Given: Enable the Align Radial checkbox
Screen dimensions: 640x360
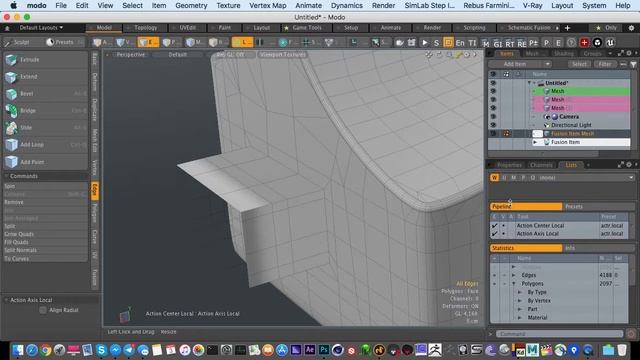Looking at the screenshot, I should click(x=43, y=310).
